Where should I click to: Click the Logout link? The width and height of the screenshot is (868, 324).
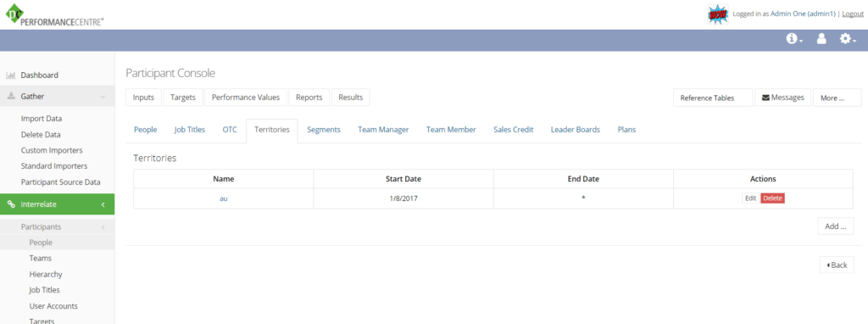pyautogui.click(x=853, y=14)
